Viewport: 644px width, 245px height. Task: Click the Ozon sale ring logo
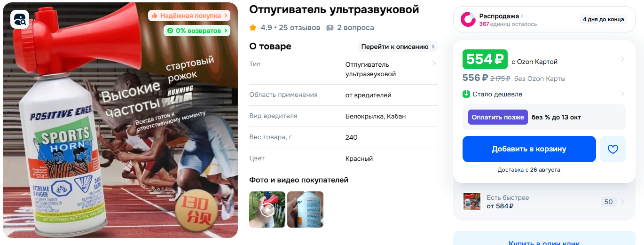click(468, 19)
